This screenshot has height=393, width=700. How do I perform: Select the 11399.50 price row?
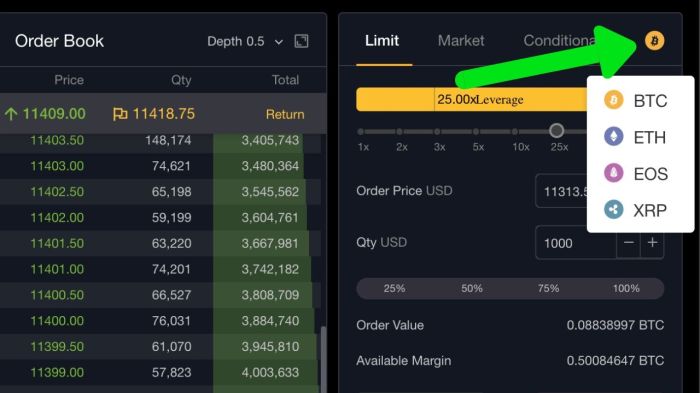click(161, 347)
